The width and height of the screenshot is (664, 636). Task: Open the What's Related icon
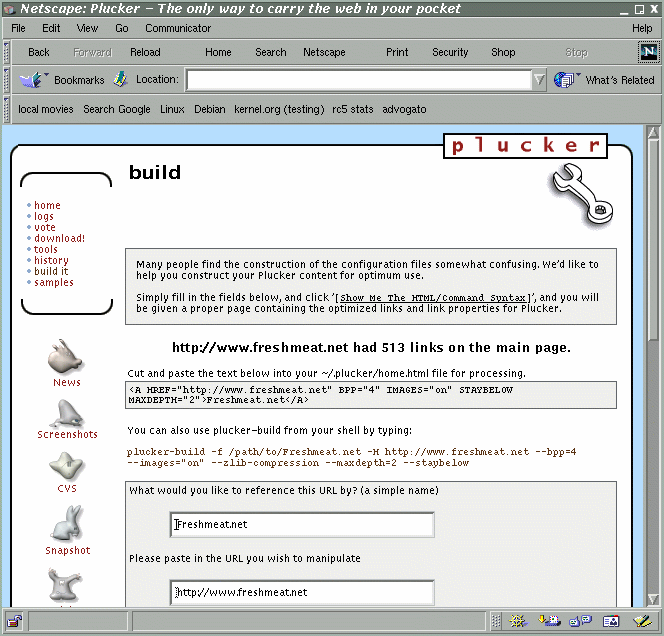click(566, 80)
